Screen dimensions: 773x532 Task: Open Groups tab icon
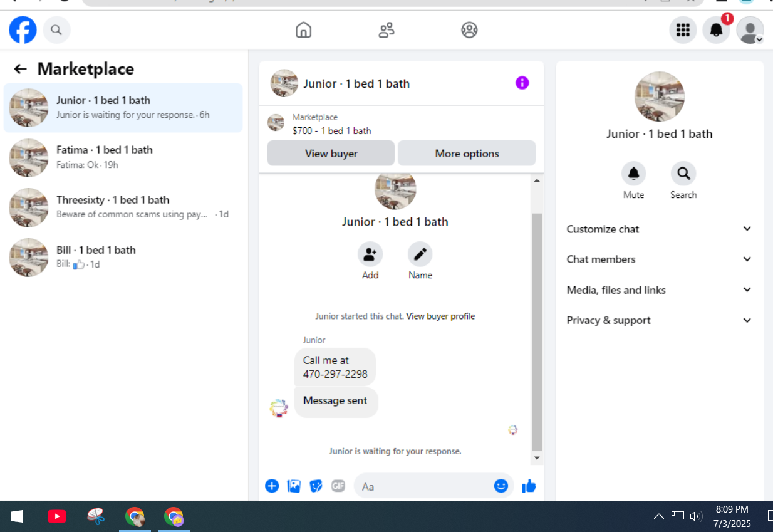pos(469,30)
